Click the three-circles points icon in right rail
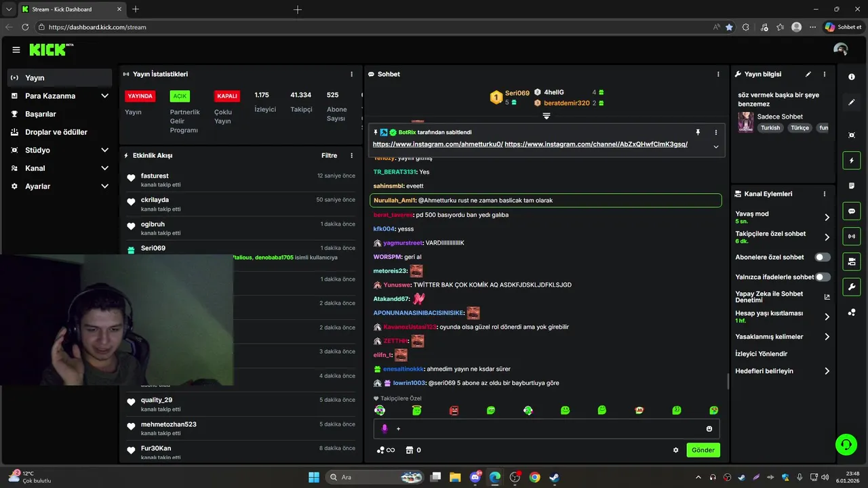 click(x=852, y=312)
